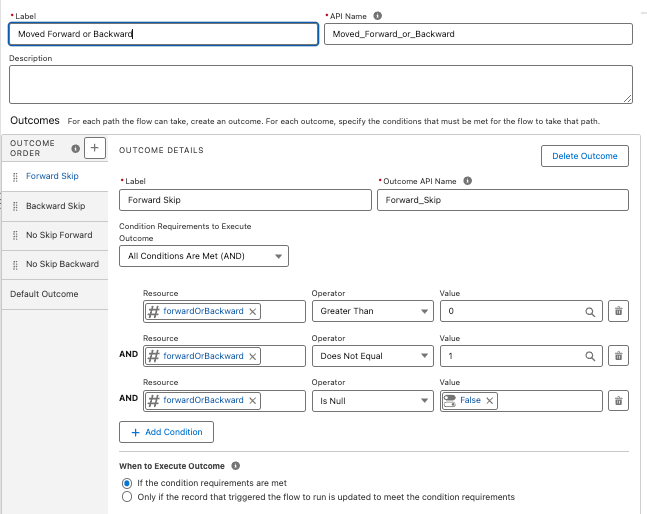647x514 pixels.
Task: Click the Value field containing 0
Action: (x=521, y=311)
